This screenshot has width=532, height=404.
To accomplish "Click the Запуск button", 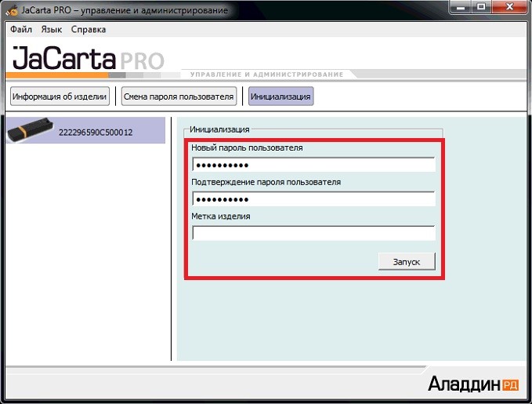I will click(x=407, y=262).
